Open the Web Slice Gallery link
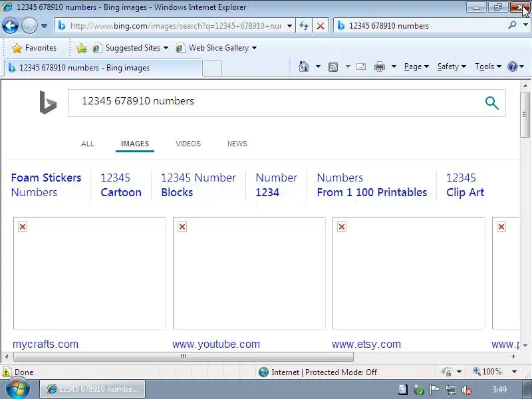This screenshot has height=399, width=532. tap(216, 48)
